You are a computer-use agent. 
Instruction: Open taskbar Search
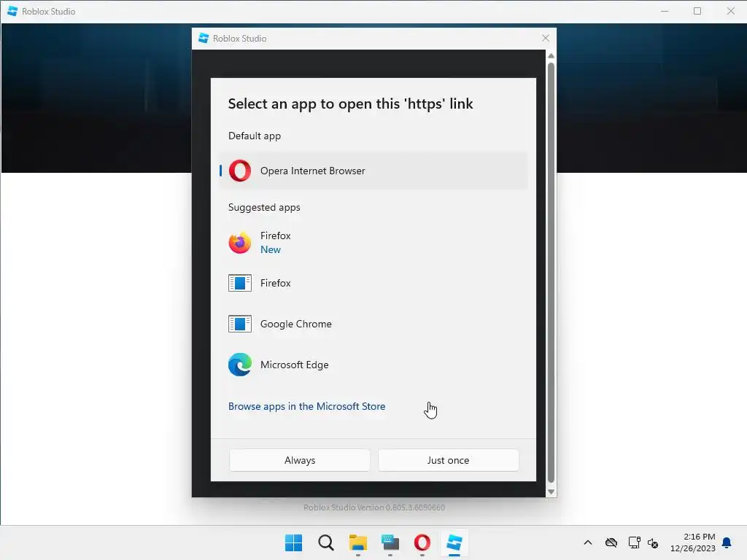coord(326,542)
